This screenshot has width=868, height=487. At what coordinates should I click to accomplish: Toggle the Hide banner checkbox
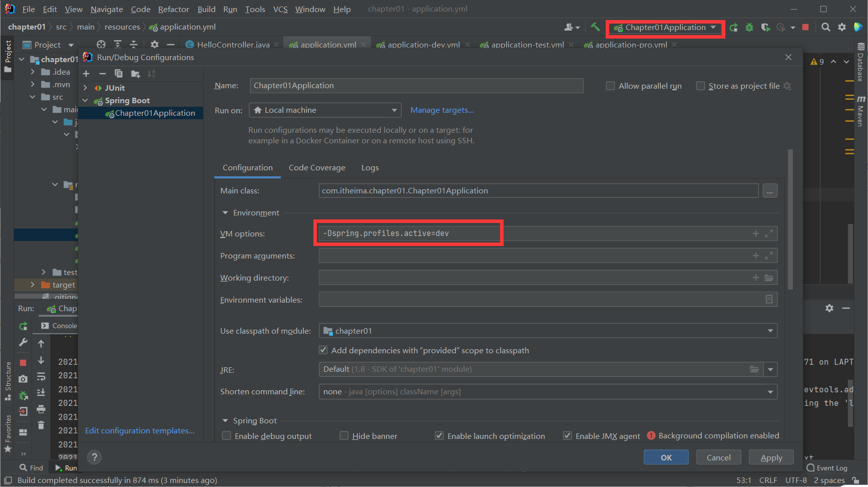[344, 436]
